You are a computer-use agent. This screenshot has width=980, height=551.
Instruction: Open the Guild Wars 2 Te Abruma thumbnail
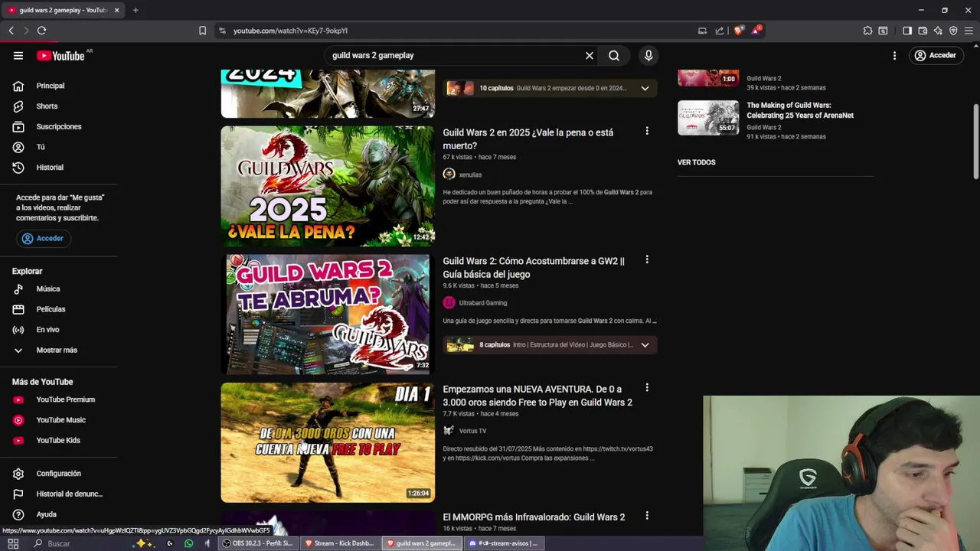328,315
